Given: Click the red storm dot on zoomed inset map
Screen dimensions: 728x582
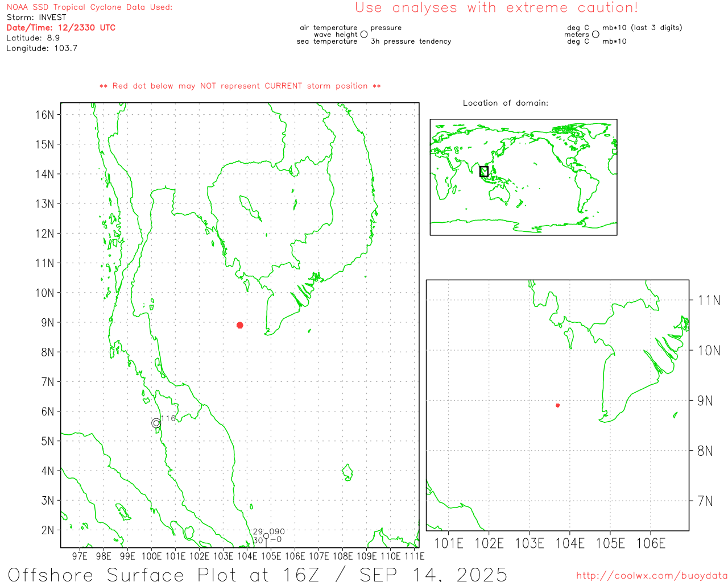Looking at the screenshot, I should click(x=558, y=405).
